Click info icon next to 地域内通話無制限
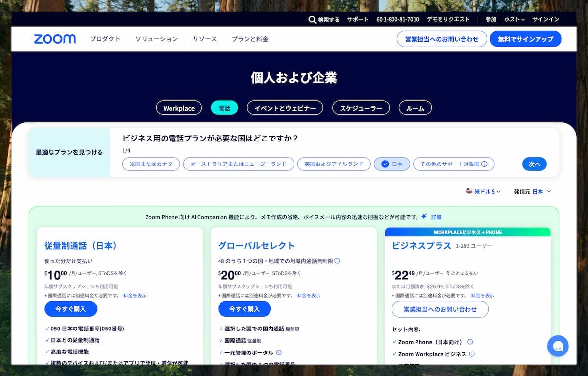 click(x=337, y=261)
